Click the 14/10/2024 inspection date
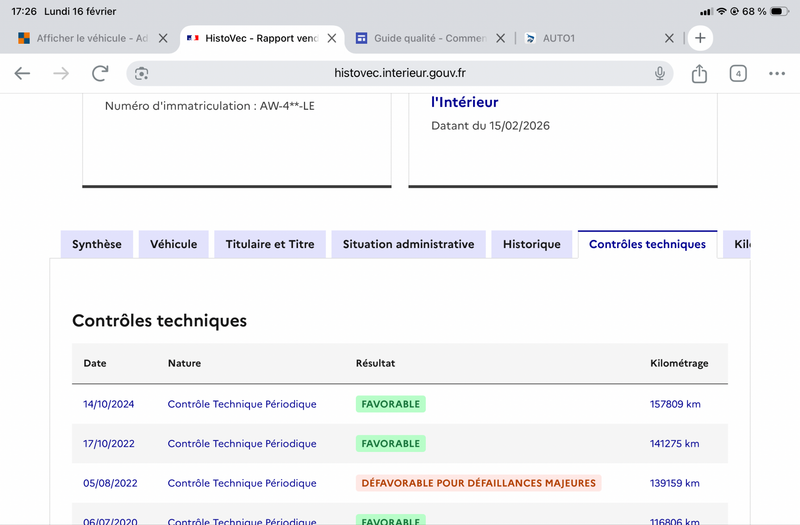The width and height of the screenshot is (800, 525). (109, 404)
